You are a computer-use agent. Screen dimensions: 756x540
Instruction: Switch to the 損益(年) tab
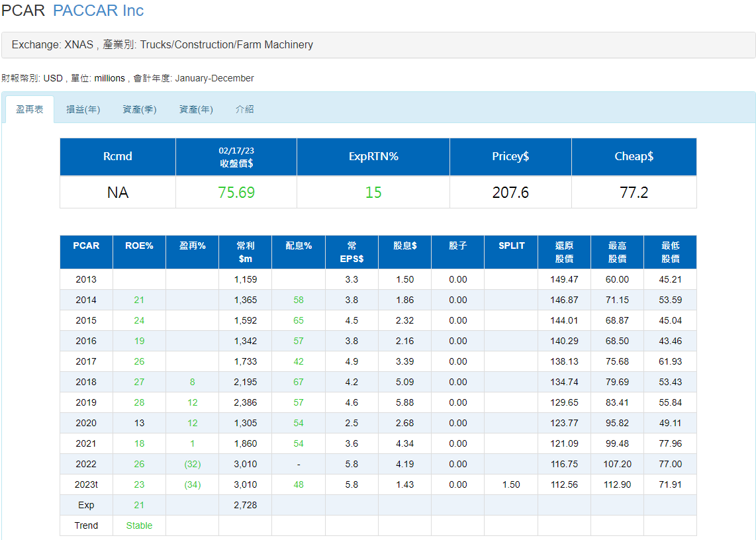(83, 109)
